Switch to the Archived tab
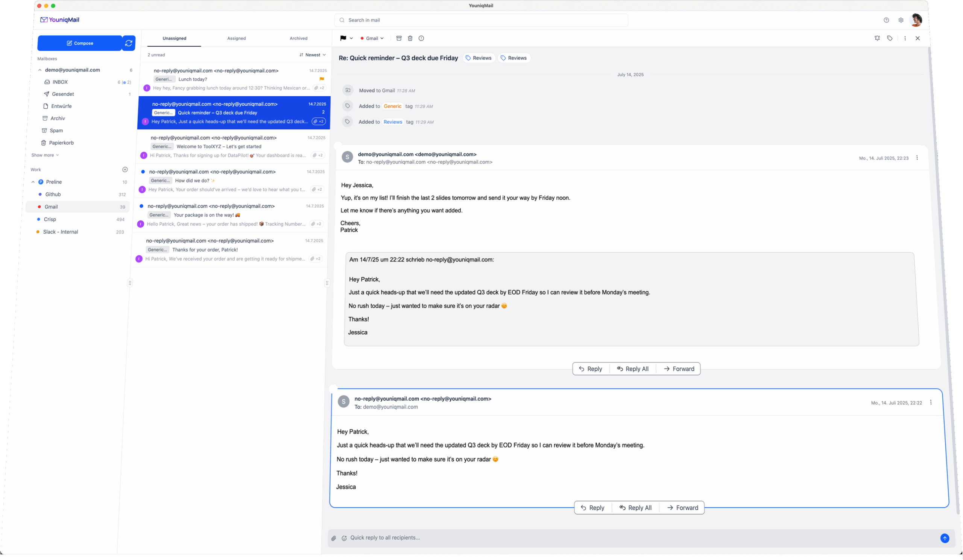 click(x=298, y=38)
